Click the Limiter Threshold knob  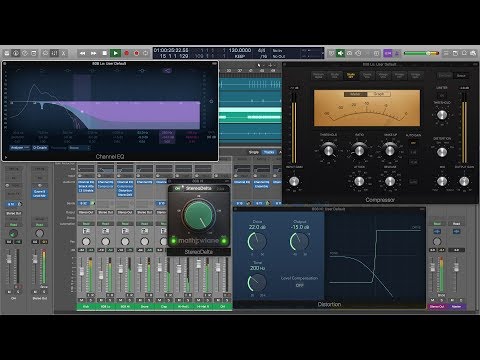click(442, 115)
